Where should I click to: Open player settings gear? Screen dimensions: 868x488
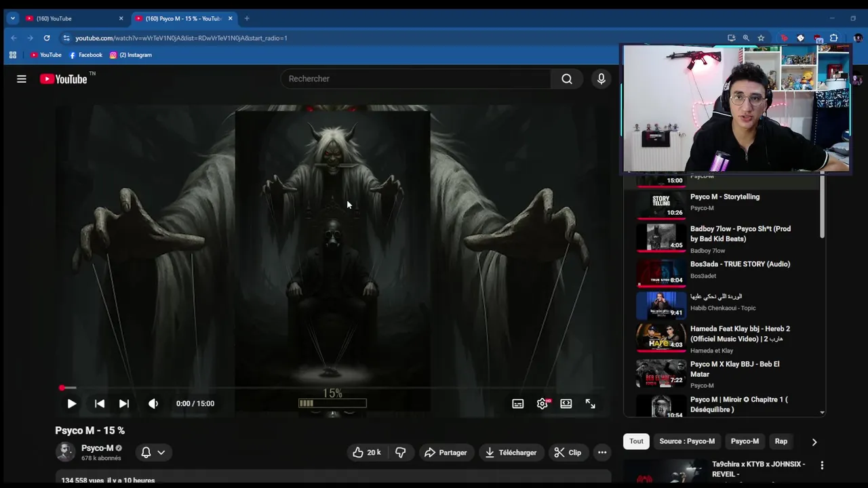click(x=542, y=404)
